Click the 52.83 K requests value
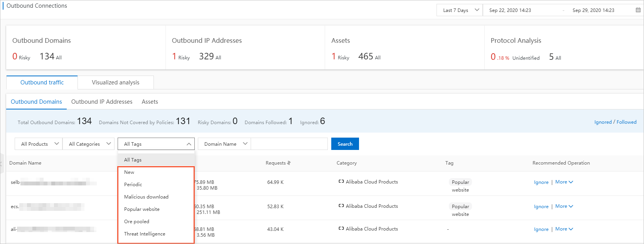 click(275, 207)
